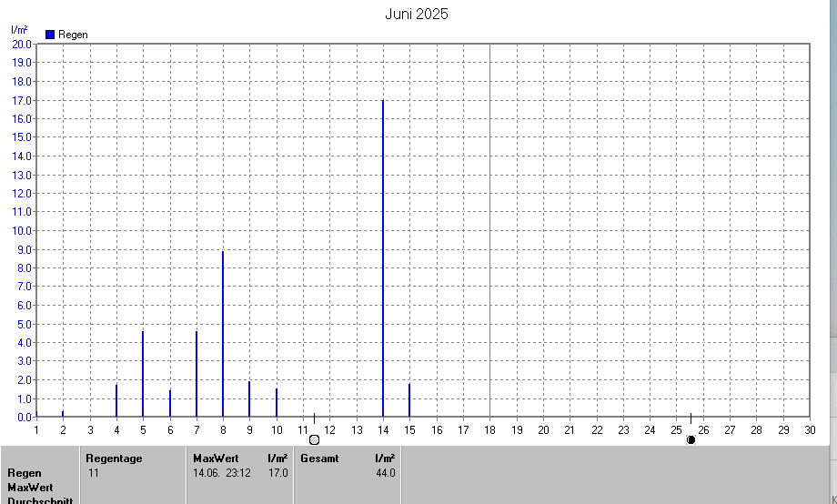Image resolution: width=837 pixels, height=504 pixels.
Task: Click the x-axis label for day 14
Action: pyautogui.click(x=383, y=430)
